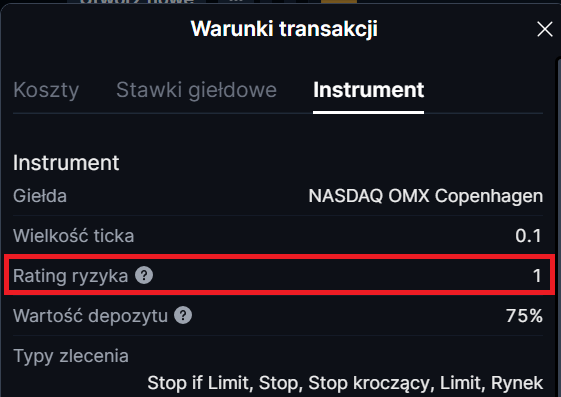Select the NASDAQ OMX Copenhagen value

(426, 196)
